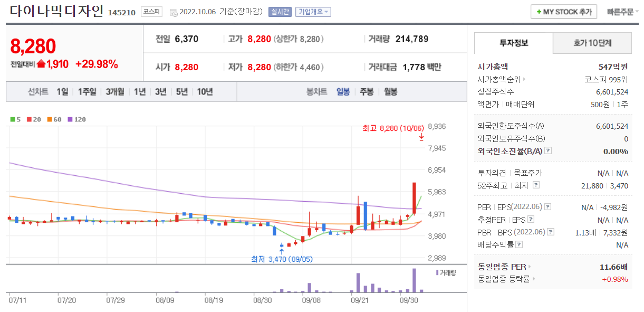Switch to the 투자정보 tab
644x312 pixels.
click(514, 43)
